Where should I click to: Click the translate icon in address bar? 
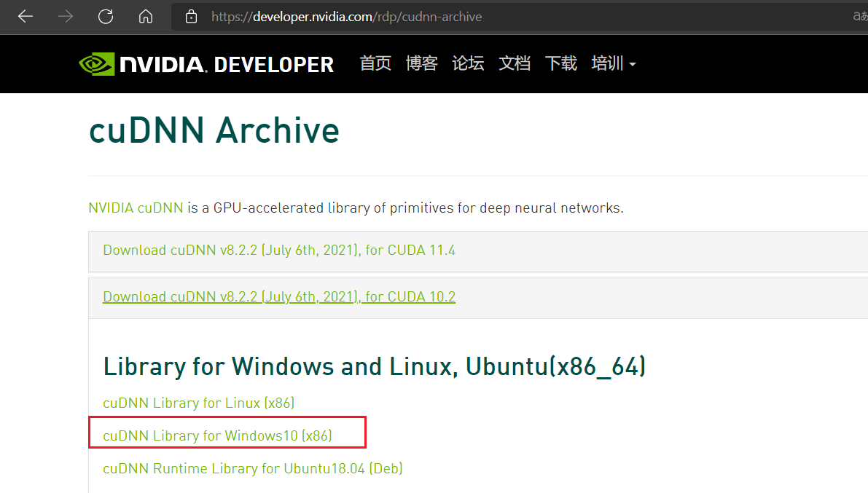pyautogui.click(x=860, y=17)
